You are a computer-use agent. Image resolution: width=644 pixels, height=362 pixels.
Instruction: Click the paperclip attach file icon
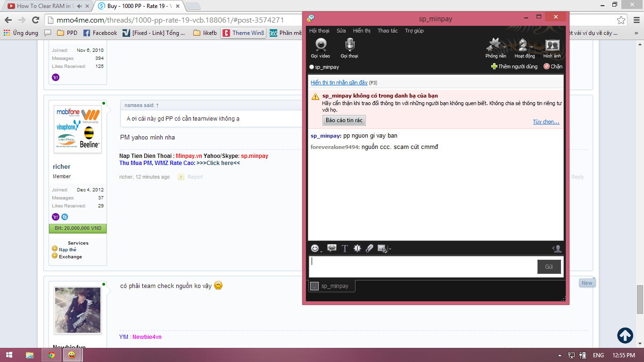[370, 248]
